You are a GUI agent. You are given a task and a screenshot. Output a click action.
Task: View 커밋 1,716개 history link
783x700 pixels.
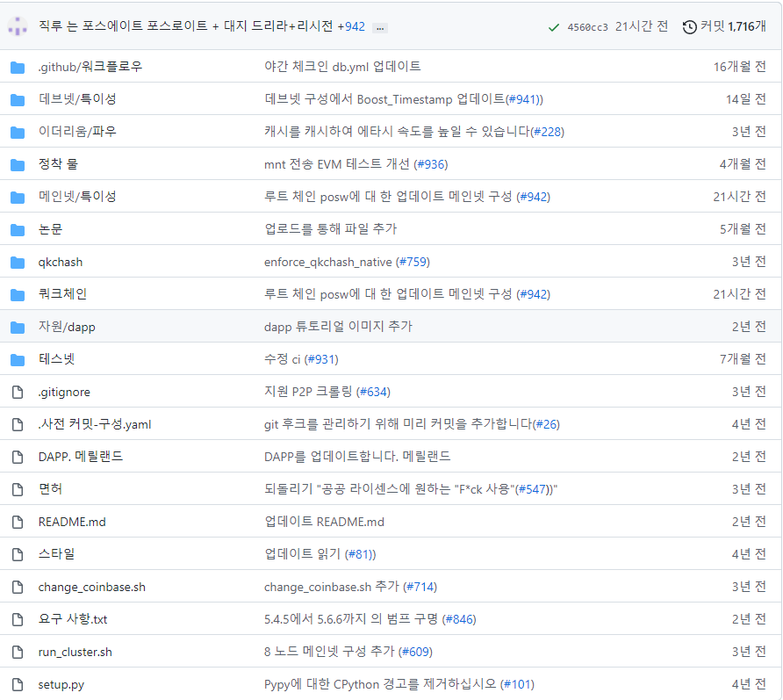(x=733, y=26)
